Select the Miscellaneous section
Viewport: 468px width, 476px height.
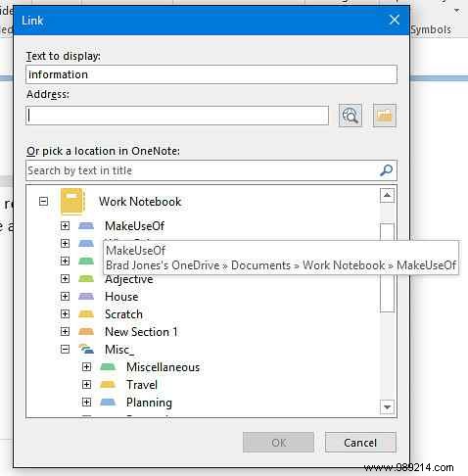click(163, 367)
